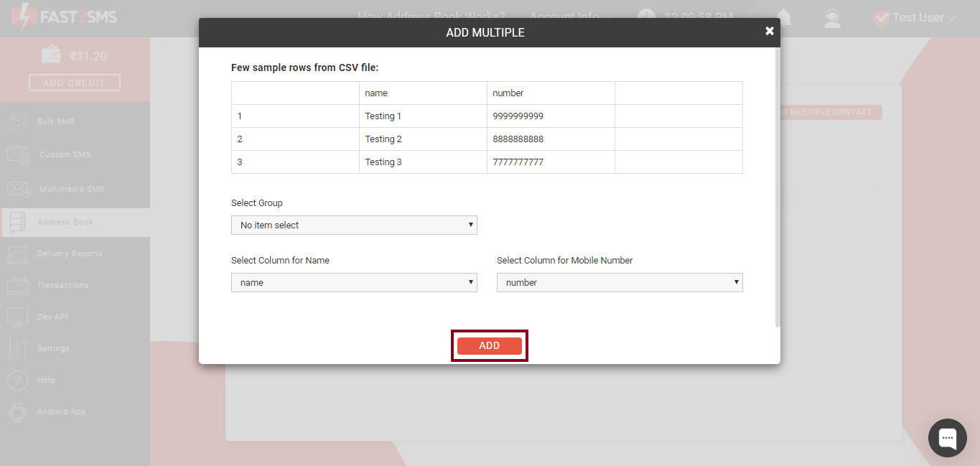Screen dimensions: 980x466
Task: View Transactions in the sidebar
Action: (x=64, y=285)
